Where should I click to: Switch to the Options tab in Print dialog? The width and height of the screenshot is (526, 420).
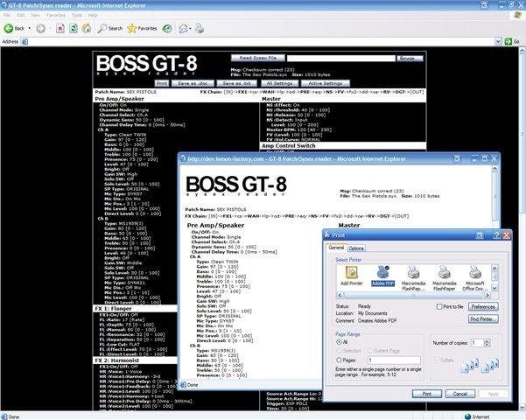[x=356, y=248]
